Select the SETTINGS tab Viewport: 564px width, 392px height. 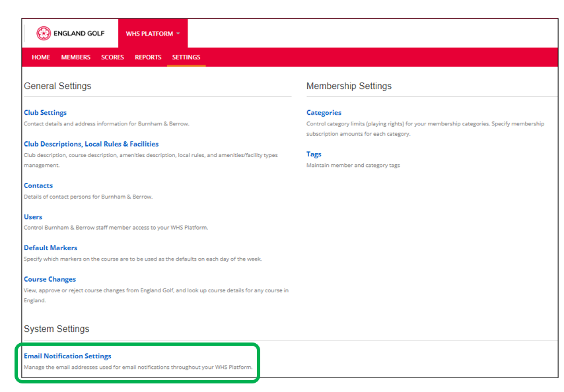tap(186, 57)
